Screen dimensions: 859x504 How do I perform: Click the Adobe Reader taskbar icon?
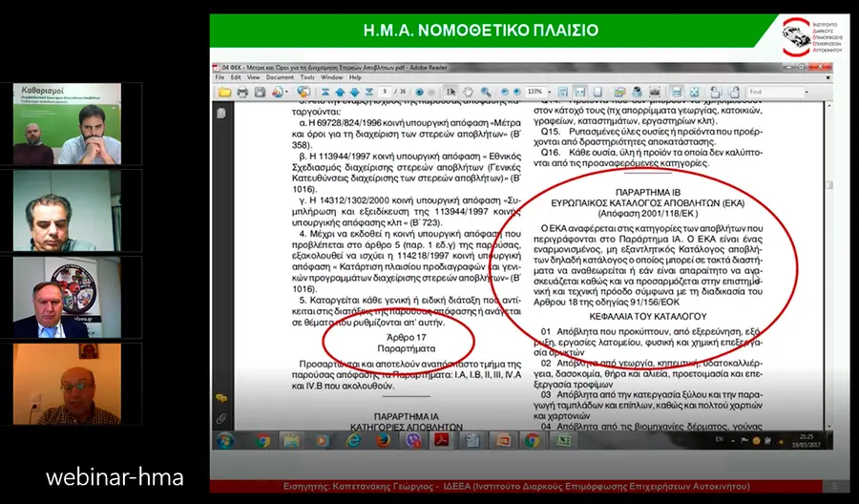coord(442,440)
